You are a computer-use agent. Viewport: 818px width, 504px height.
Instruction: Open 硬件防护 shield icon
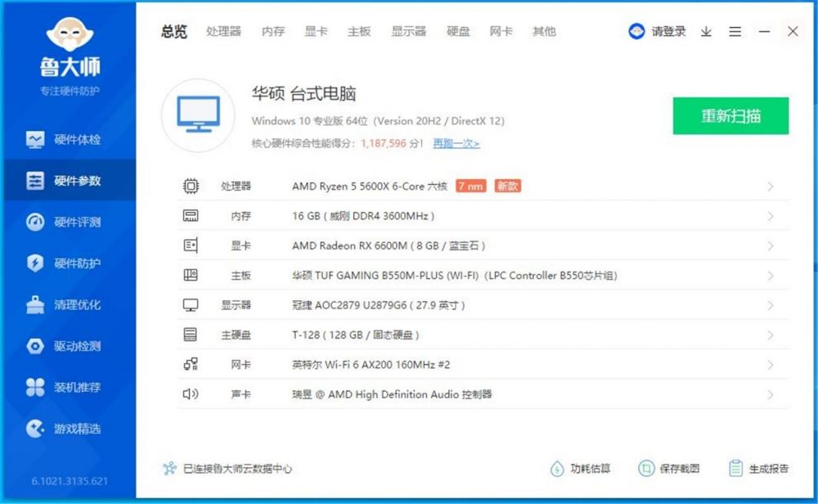(x=35, y=263)
